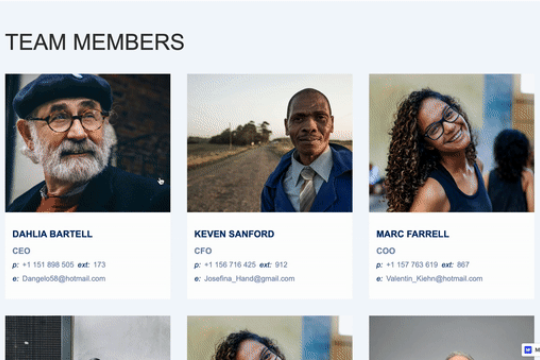Open Marc Farrell's profile photo
The height and width of the screenshot is (360, 540).
pyautogui.click(x=451, y=143)
